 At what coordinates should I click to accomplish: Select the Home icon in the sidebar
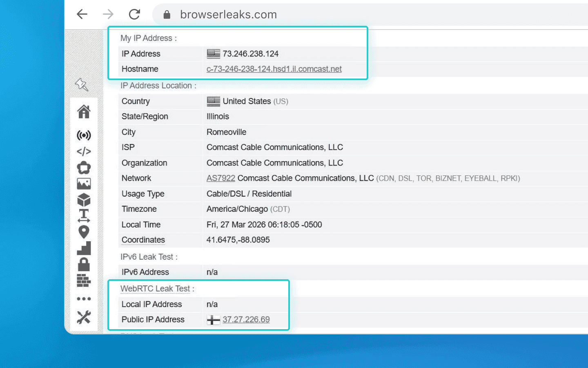[84, 112]
